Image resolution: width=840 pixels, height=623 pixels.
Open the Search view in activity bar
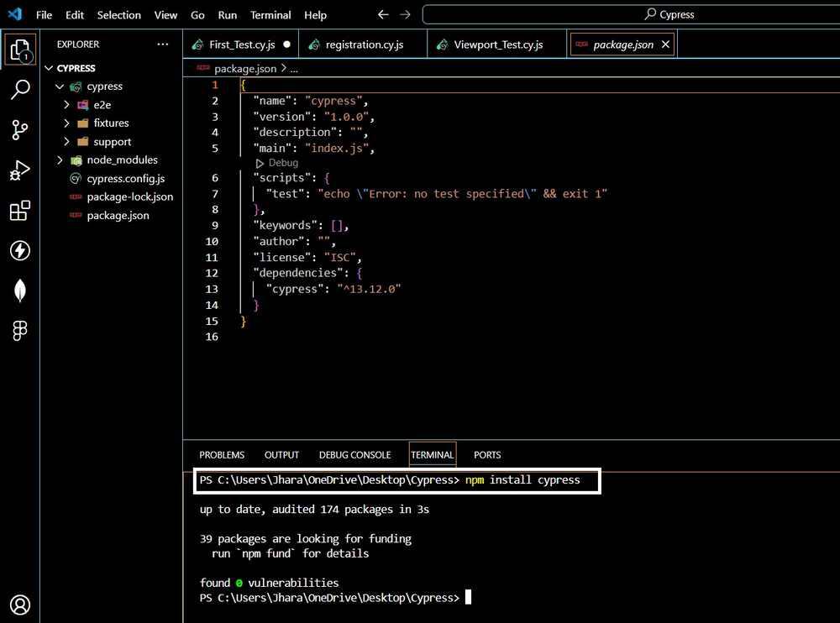pos(20,90)
